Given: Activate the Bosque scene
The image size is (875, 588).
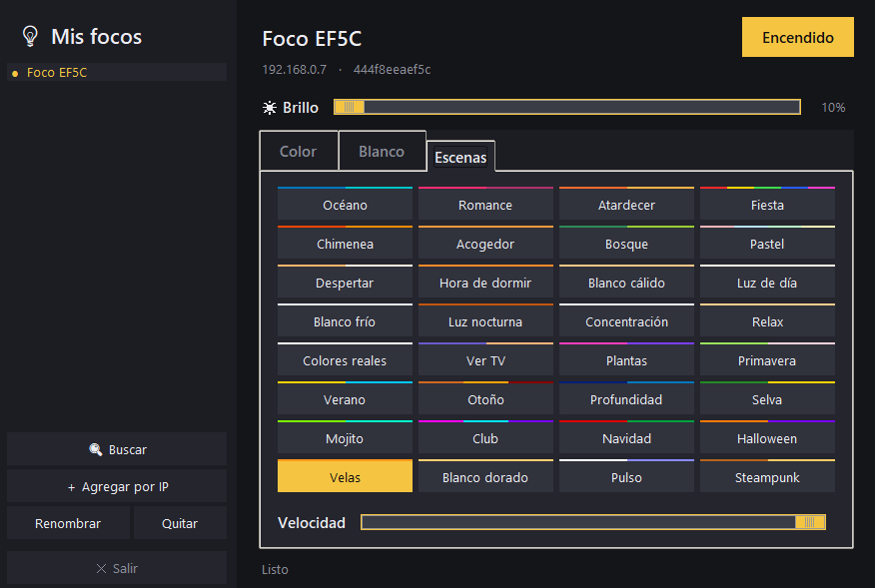Looking at the screenshot, I should tap(626, 243).
